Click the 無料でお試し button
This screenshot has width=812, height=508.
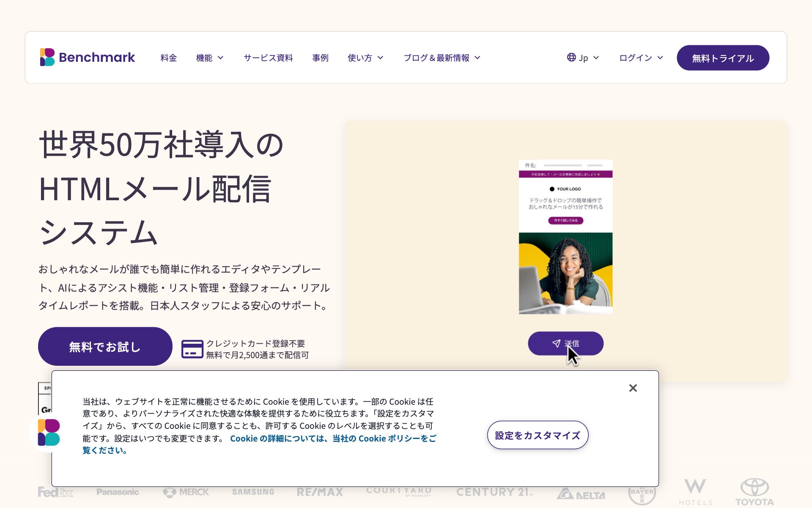coord(105,346)
